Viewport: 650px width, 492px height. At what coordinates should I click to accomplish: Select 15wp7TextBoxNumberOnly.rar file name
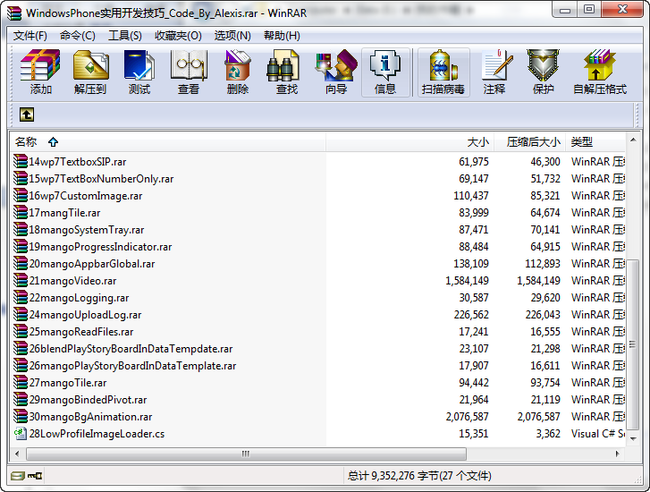click(101, 179)
